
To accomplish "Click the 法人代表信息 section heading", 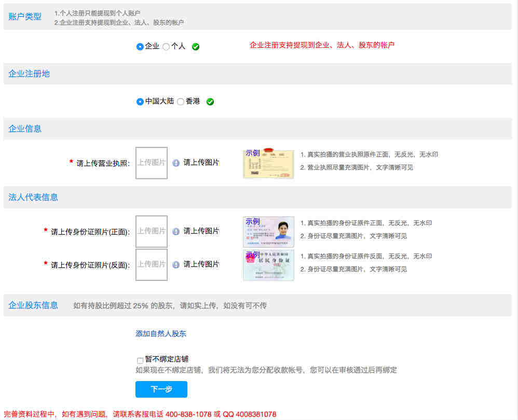I will [x=33, y=197].
